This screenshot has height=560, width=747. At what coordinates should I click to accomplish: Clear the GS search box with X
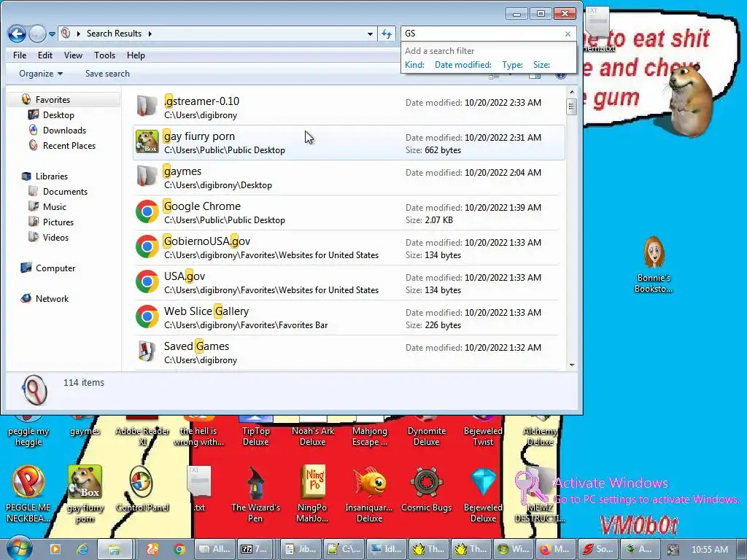tap(568, 34)
